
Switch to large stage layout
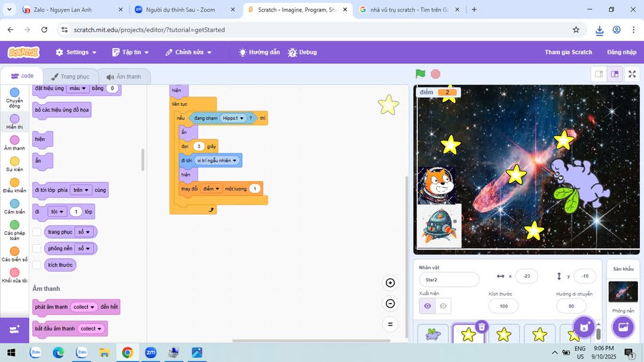(615, 74)
